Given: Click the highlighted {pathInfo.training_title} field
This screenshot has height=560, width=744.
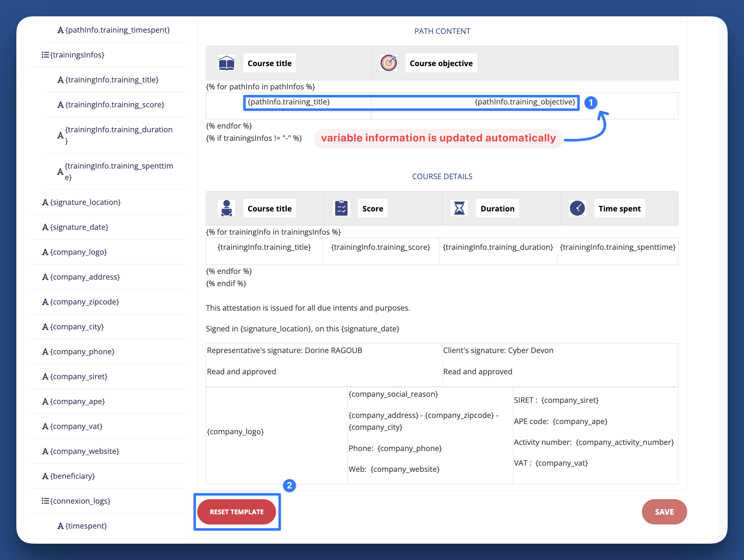Looking at the screenshot, I should tap(307, 102).
